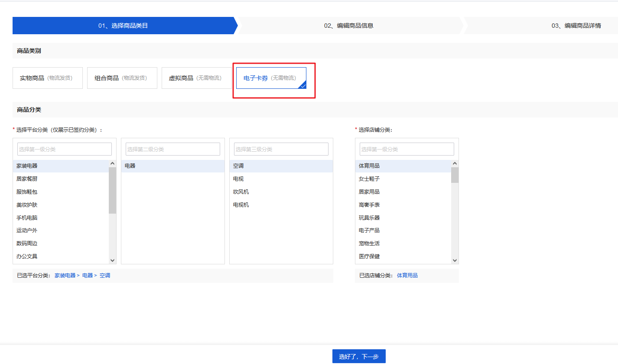The height and width of the screenshot is (364, 618).
Task: Click the platform list scroll-down arrow
Action: [113, 260]
